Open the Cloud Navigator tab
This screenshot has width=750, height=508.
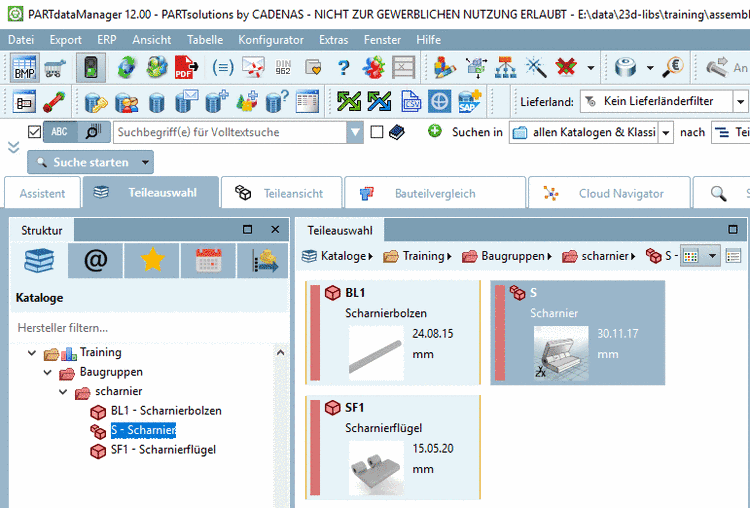click(x=609, y=193)
